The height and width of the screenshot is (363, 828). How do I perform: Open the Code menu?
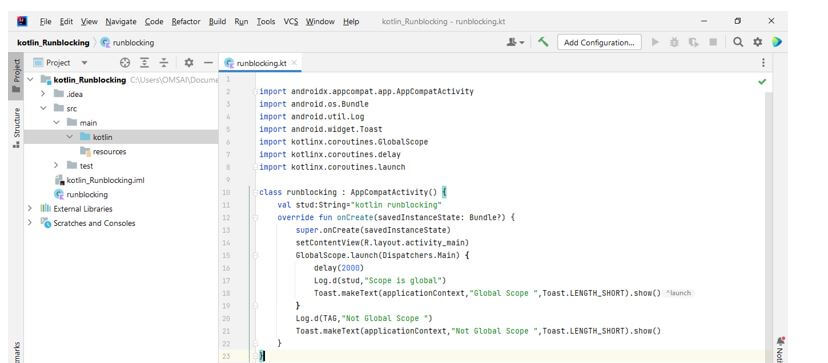click(154, 22)
